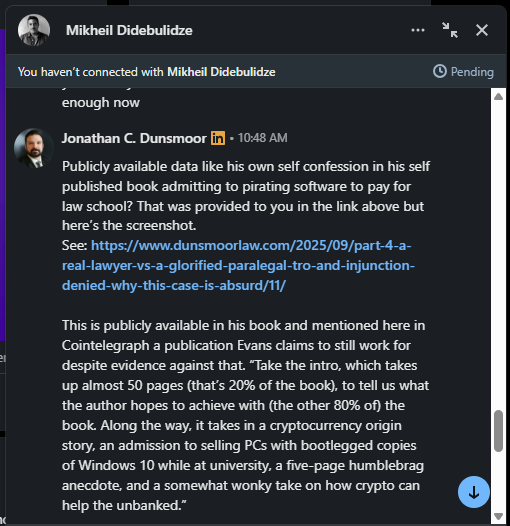Click the chat scrollbar thumb

point(498,431)
